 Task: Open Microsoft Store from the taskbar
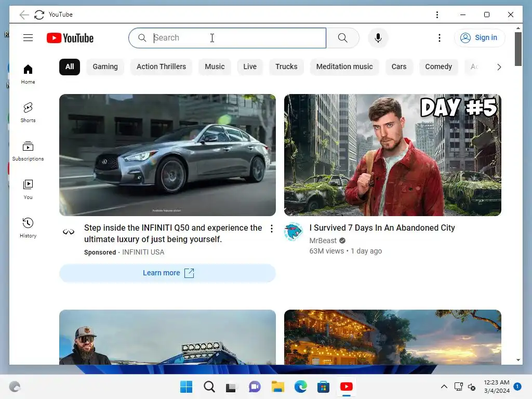[323, 387]
